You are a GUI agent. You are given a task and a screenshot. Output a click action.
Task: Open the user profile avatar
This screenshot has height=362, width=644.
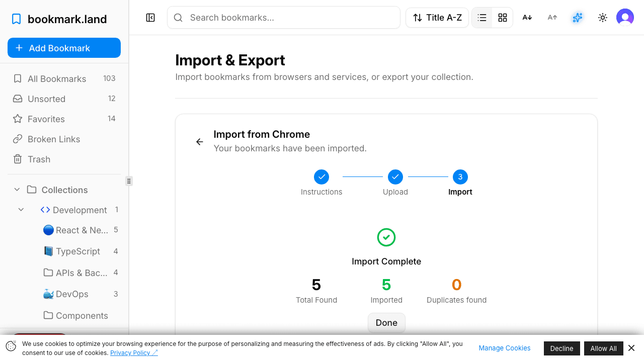pyautogui.click(x=625, y=18)
